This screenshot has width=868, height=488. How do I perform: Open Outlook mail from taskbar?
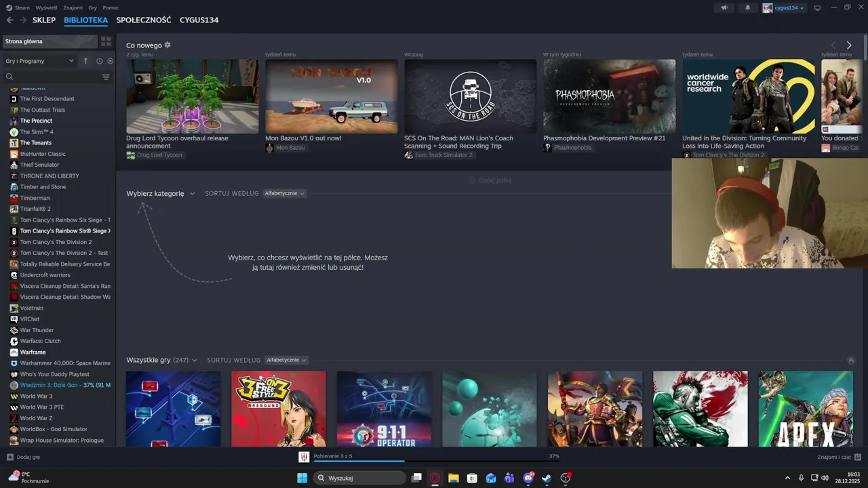[491, 478]
